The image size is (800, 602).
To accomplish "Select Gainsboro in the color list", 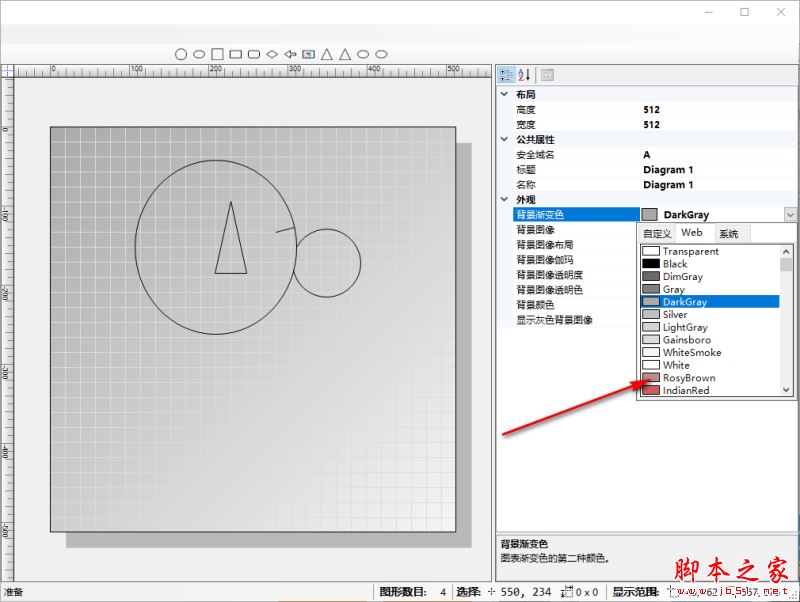I will [x=710, y=340].
